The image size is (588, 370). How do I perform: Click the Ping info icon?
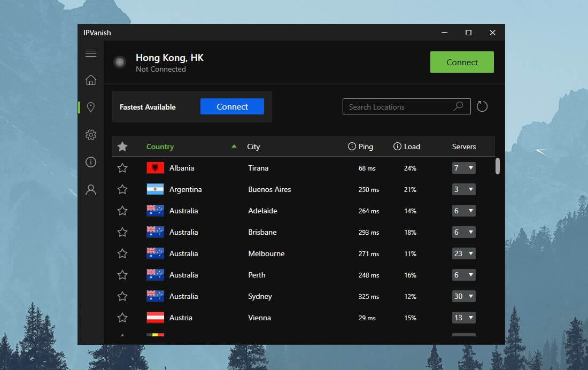point(352,147)
